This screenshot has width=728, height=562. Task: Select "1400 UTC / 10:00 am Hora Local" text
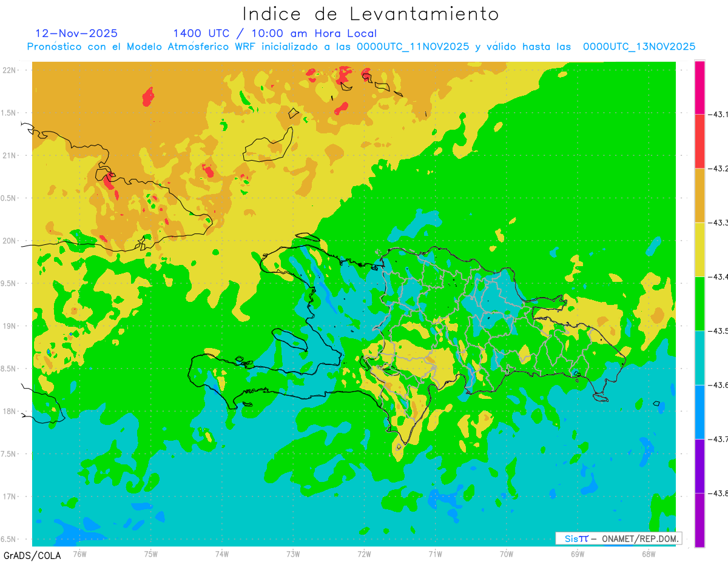click(x=275, y=34)
